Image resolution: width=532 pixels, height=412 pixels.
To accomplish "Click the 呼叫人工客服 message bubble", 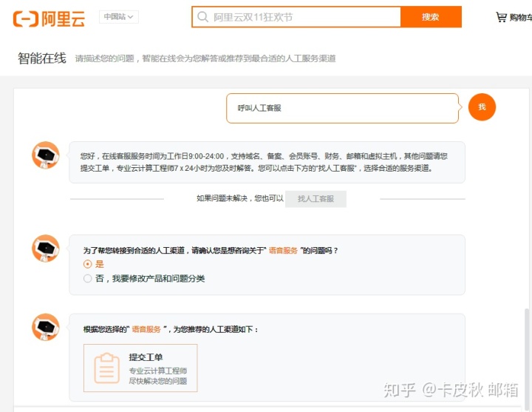I will pyautogui.click(x=342, y=108).
